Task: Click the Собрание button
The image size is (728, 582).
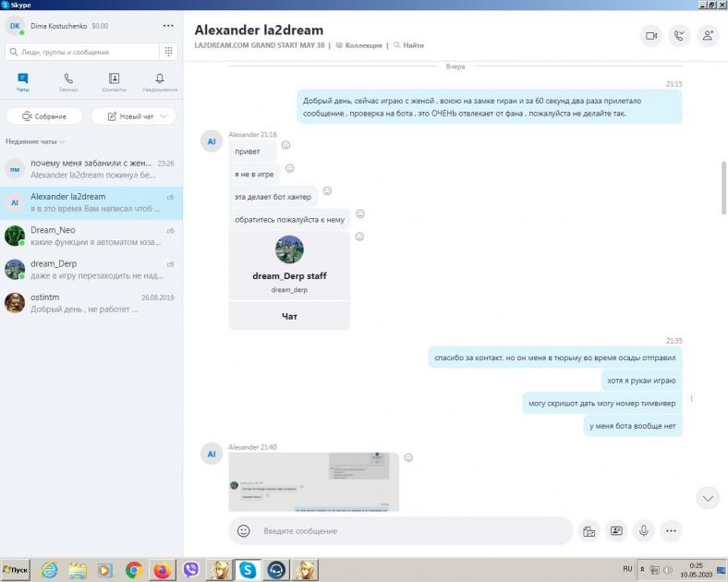Action: (44, 116)
